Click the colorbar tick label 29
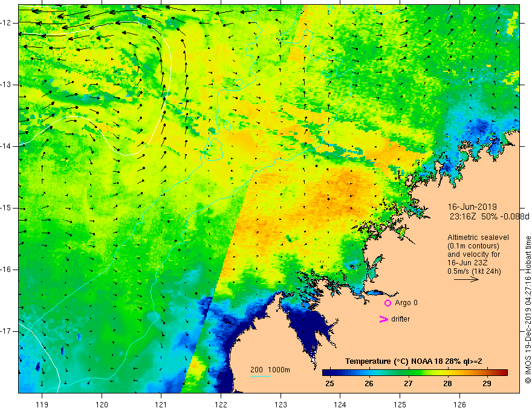 487,384
